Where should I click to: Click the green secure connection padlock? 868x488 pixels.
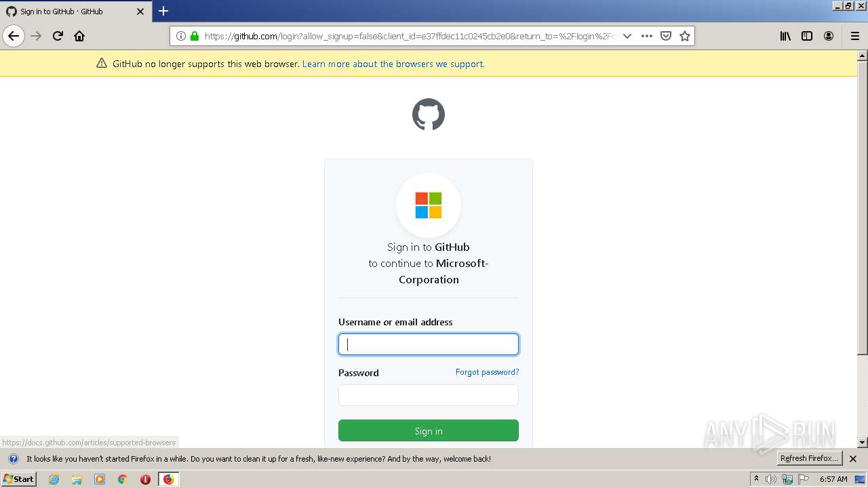click(x=195, y=36)
